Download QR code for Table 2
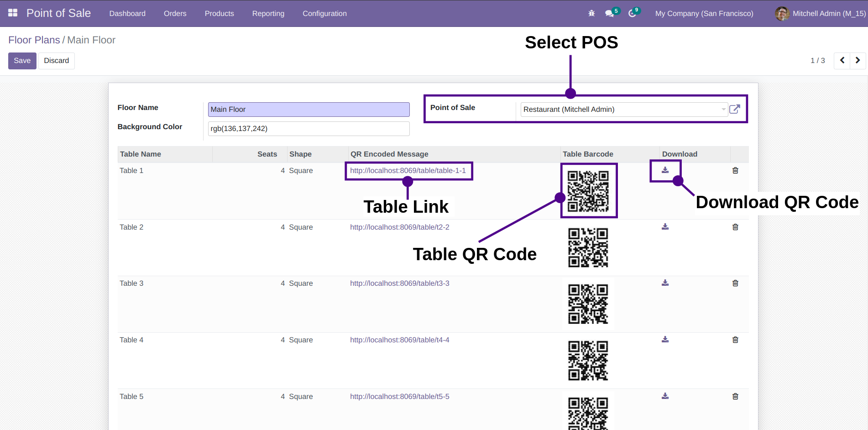The image size is (868, 430). [665, 226]
